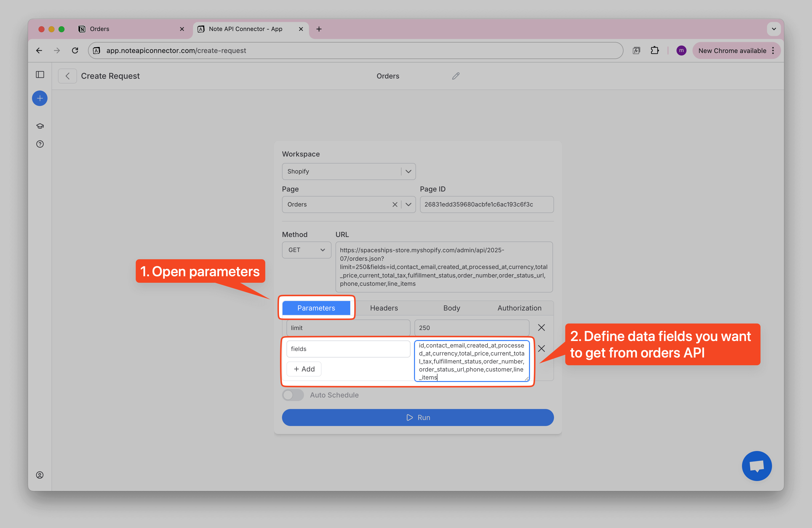
Task: Click into the Page ID field
Action: point(486,204)
